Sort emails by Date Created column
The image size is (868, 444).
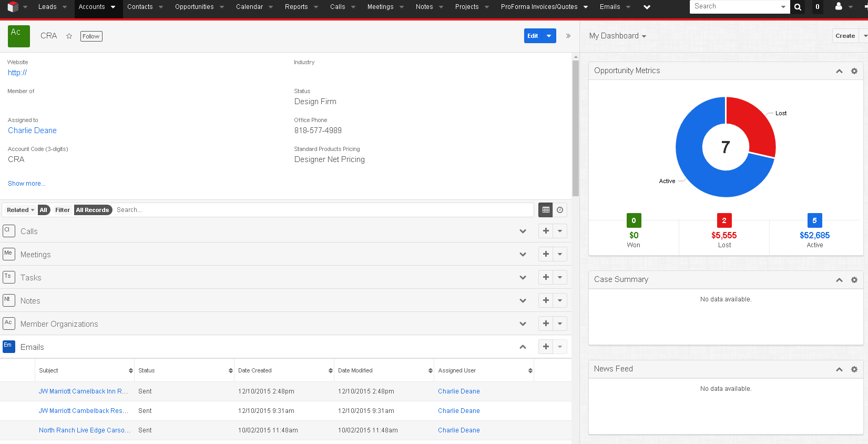pyautogui.click(x=284, y=370)
